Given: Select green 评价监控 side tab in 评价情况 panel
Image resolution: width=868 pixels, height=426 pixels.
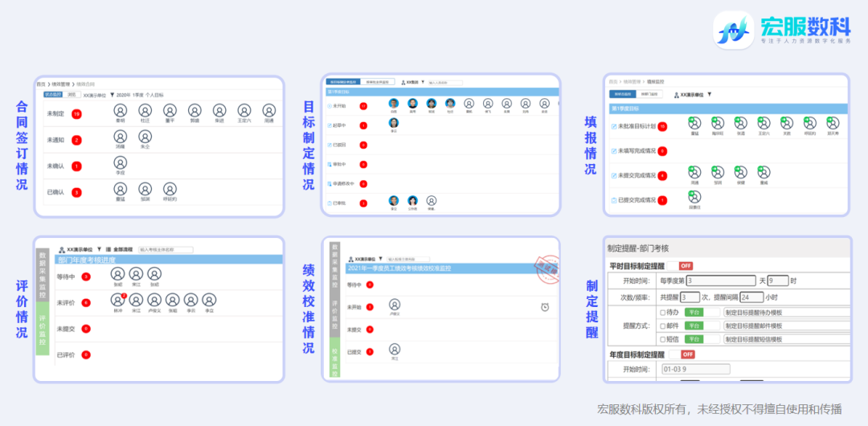Looking at the screenshot, I should [42, 329].
